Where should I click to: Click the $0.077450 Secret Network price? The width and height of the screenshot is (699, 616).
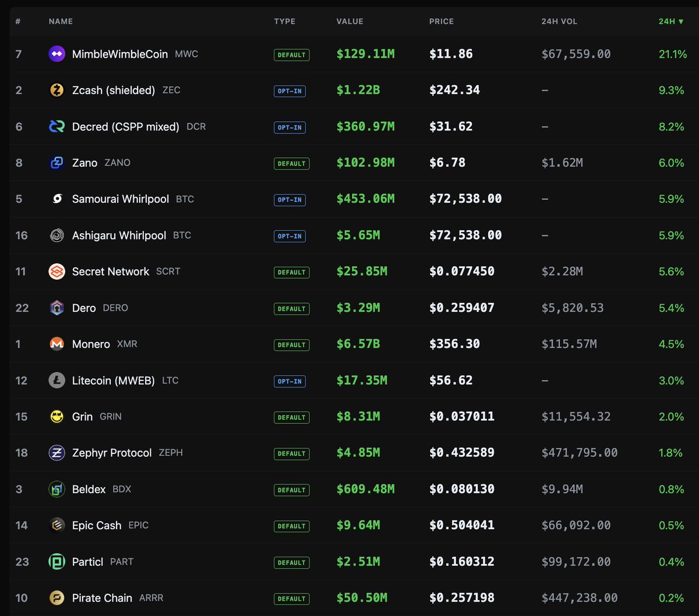(x=462, y=272)
